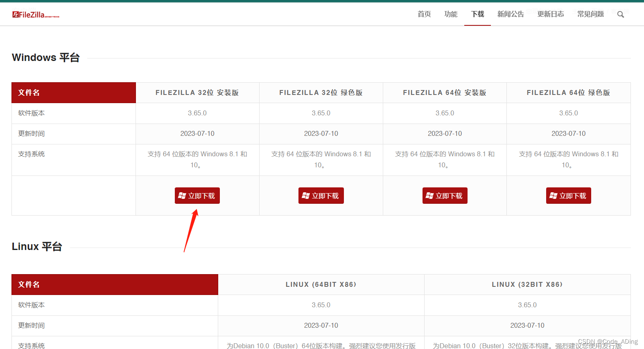Select the 下载 menu item
Screen dimensions: 644x349
(477, 14)
